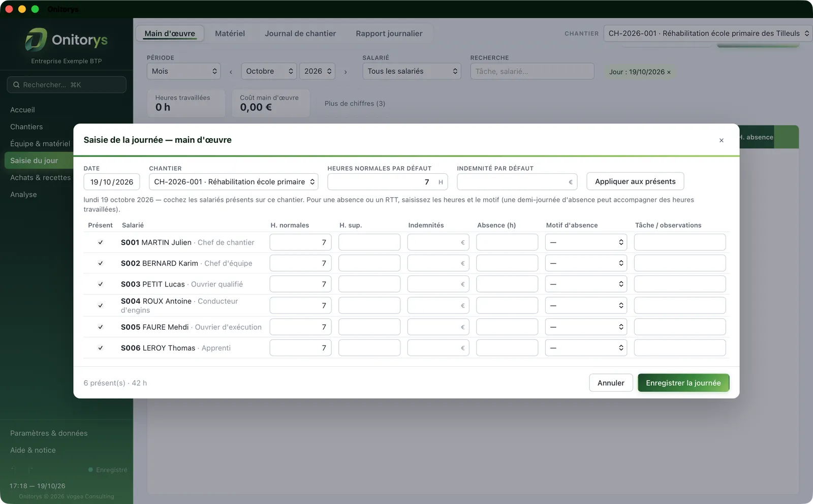Open absence reason dropdown for BERNARD Karim
Screen dimensions: 813x504
click(x=586, y=263)
